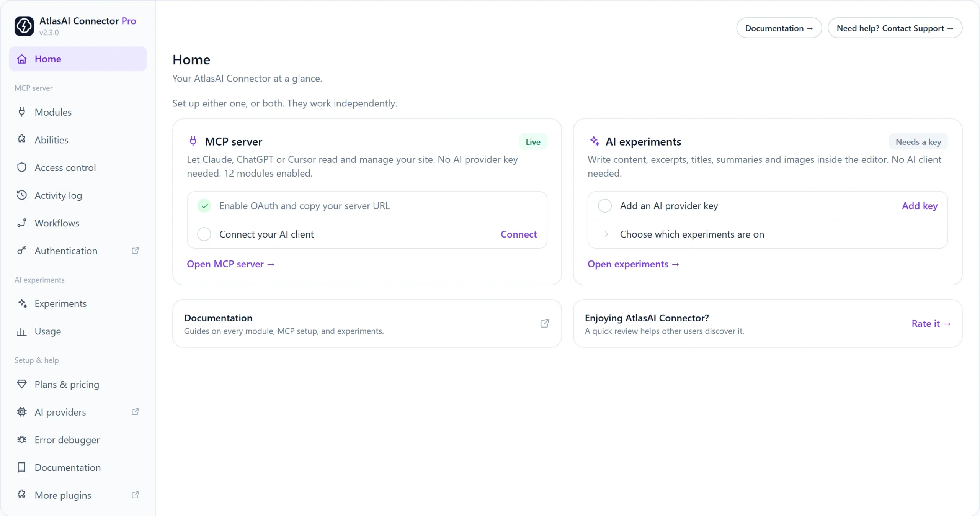980x516 pixels.
Task: Follow the Open experiments link
Action: pos(633,264)
